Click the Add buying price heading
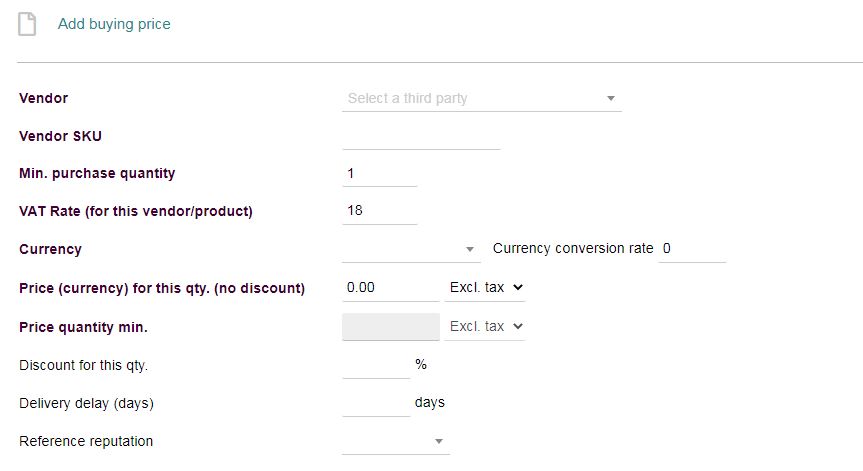The width and height of the screenshot is (863, 471). 114,24
